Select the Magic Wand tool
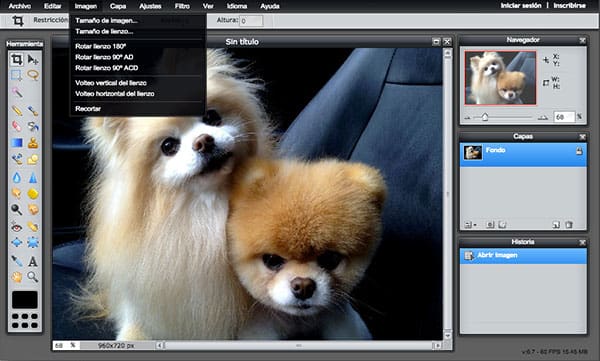Viewport: 600px width, 361px height. click(x=16, y=92)
